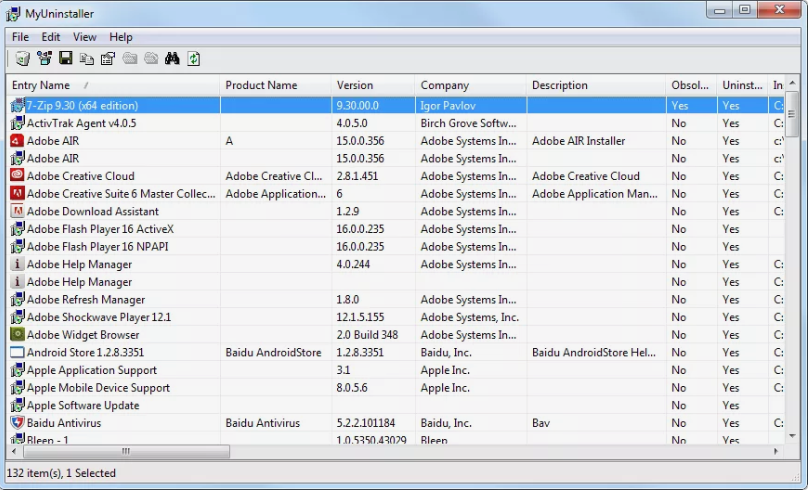
Task: Click the Android Store 1.2.8.3351 window icon
Action: [x=17, y=352]
